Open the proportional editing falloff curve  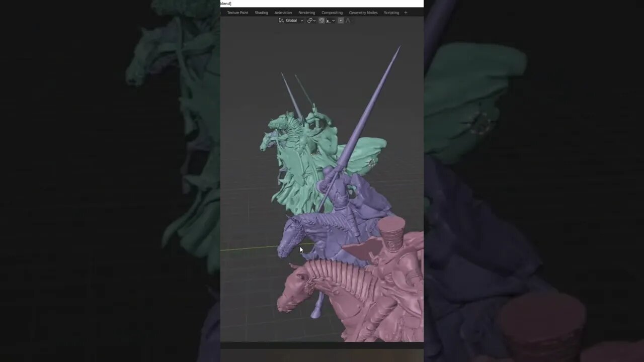348,21
